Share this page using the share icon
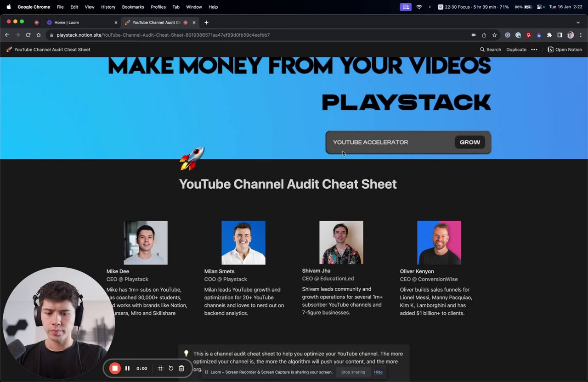The width and height of the screenshot is (588, 382). click(x=484, y=35)
